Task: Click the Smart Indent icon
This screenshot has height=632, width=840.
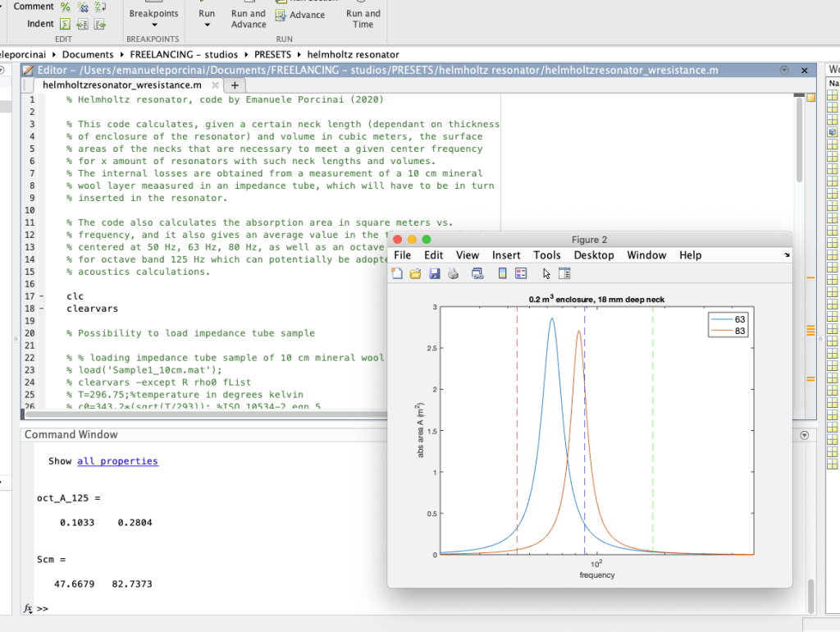Action: 66,24
